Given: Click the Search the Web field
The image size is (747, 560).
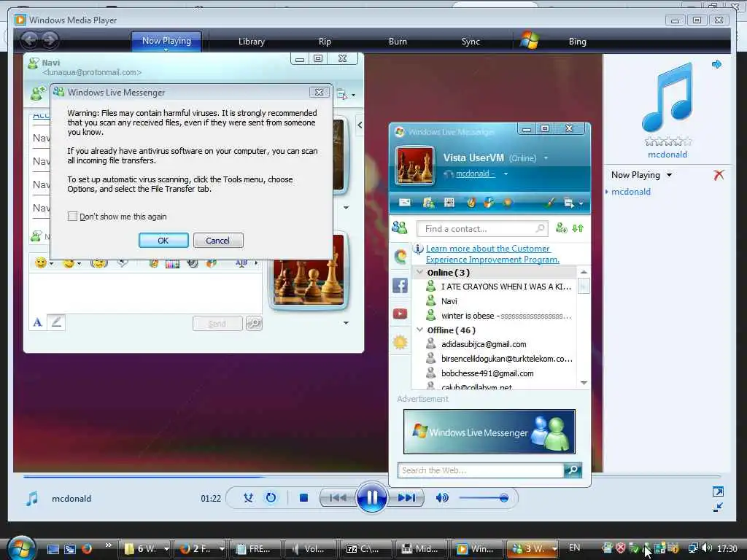Looking at the screenshot, I should [481, 470].
